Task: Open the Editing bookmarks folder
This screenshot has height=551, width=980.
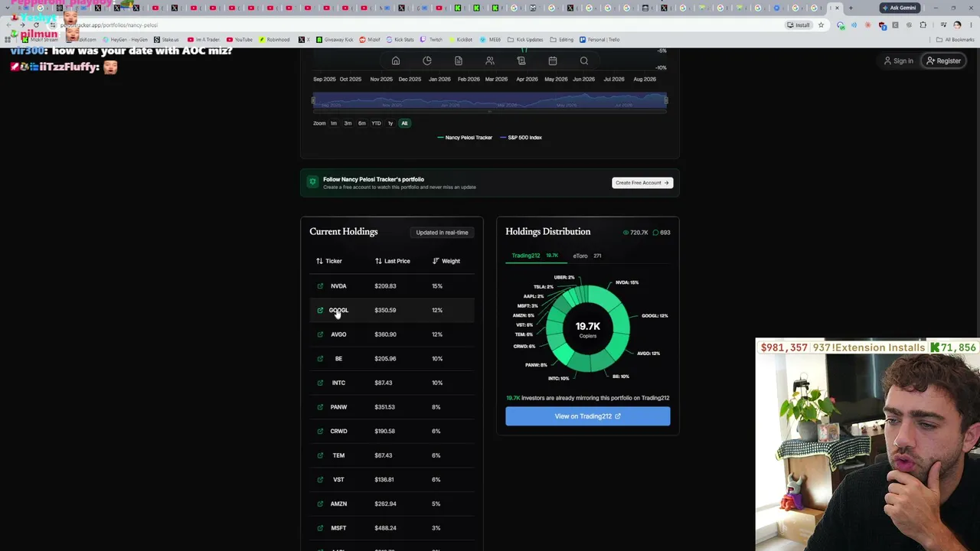Action: [x=561, y=40]
